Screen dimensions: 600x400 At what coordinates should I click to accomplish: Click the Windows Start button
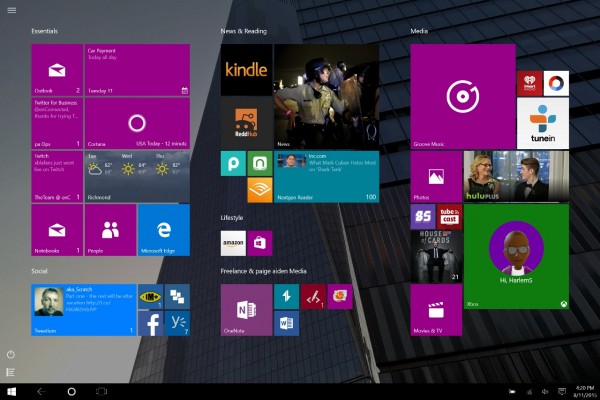pyautogui.click(x=12, y=392)
